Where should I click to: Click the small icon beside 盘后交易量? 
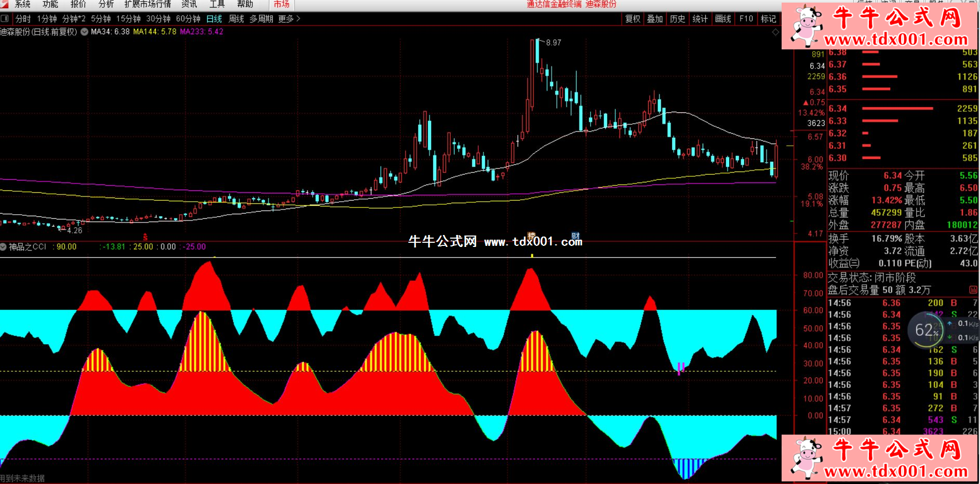(973, 290)
